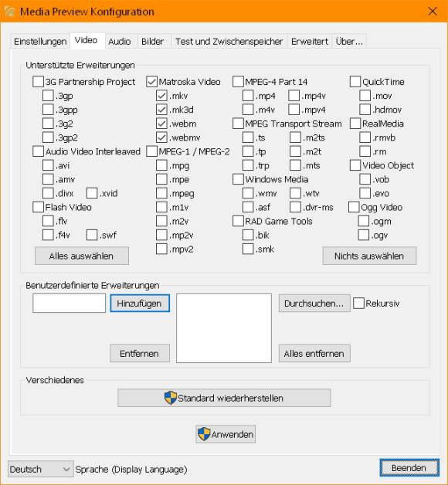Image resolution: width=448 pixels, height=485 pixels.
Task: Uncheck the .webm extension
Action: (161, 124)
